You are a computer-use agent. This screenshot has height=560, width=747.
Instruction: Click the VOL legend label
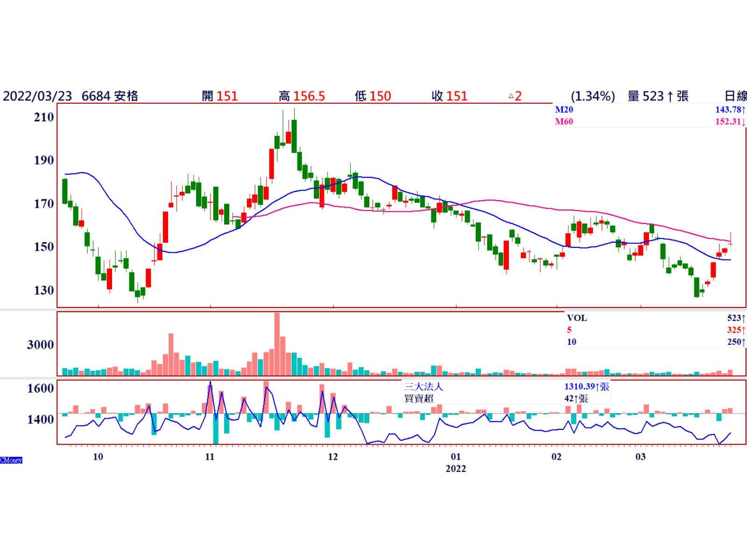point(577,318)
